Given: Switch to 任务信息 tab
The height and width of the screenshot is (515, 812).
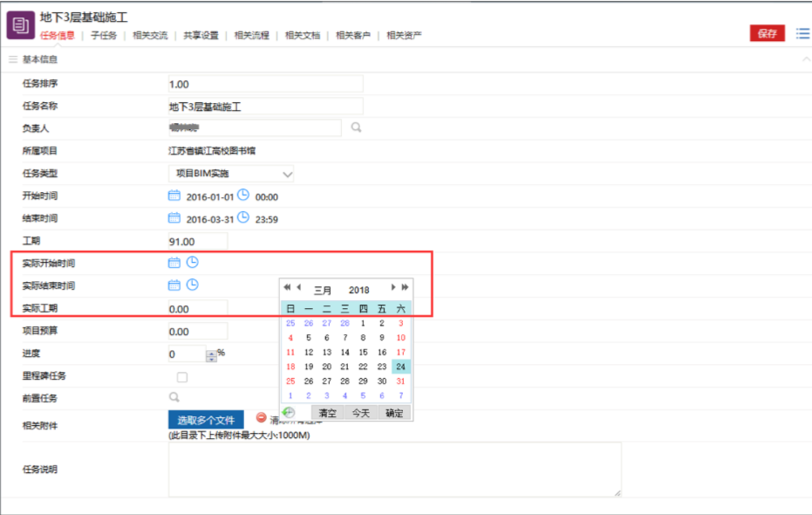Looking at the screenshot, I should pos(57,35).
